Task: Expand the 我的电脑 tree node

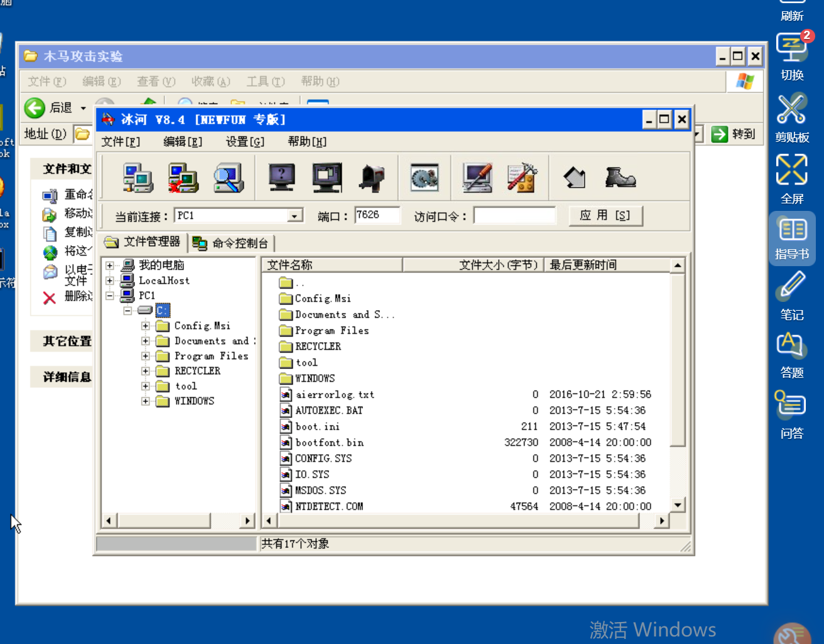Action: coord(110,266)
